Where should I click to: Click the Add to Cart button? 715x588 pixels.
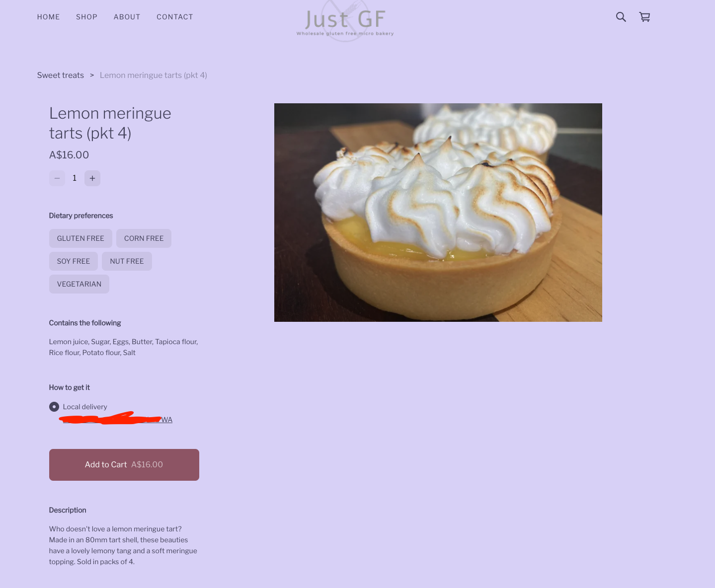tap(124, 465)
